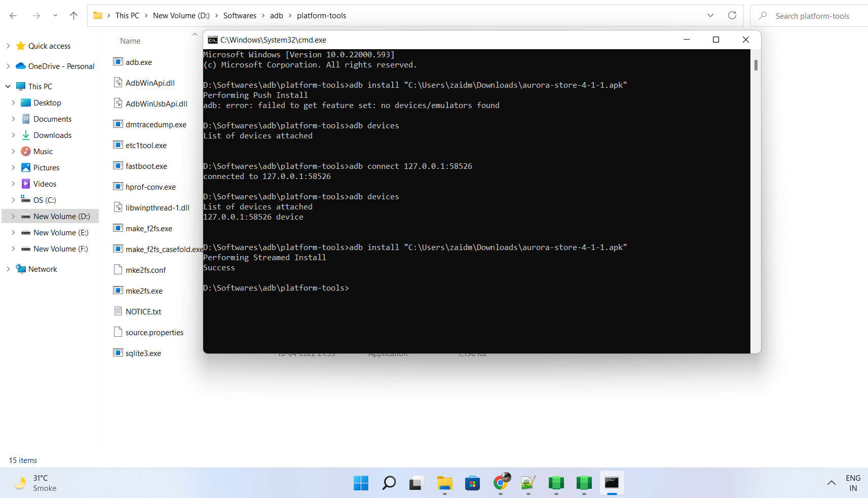Go back to the previous folder
The height and width of the screenshot is (498, 868).
click(13, 15)
